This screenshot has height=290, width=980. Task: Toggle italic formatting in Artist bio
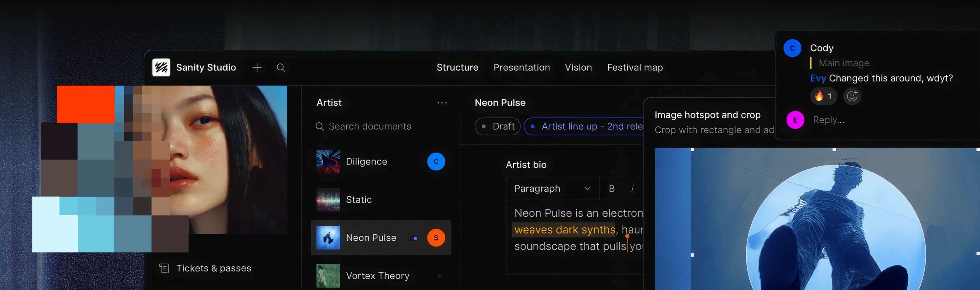[632, 189]
